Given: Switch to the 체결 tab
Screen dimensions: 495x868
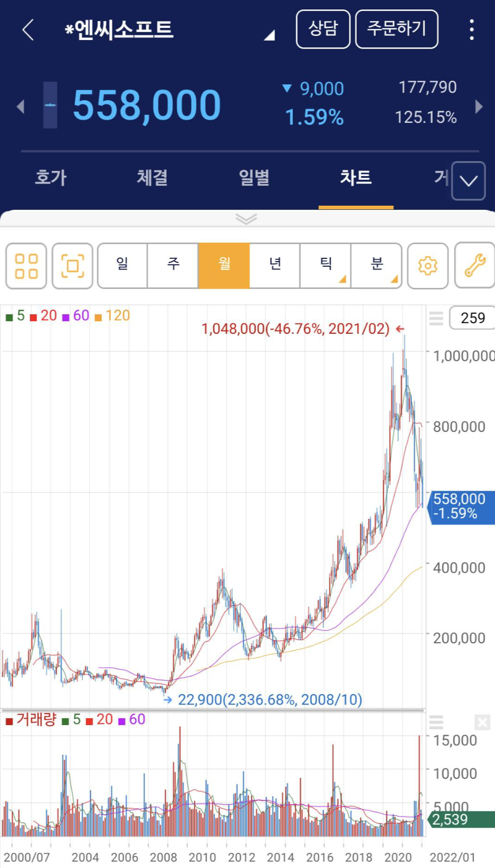Looking at the screenshot, I should 153,177.
